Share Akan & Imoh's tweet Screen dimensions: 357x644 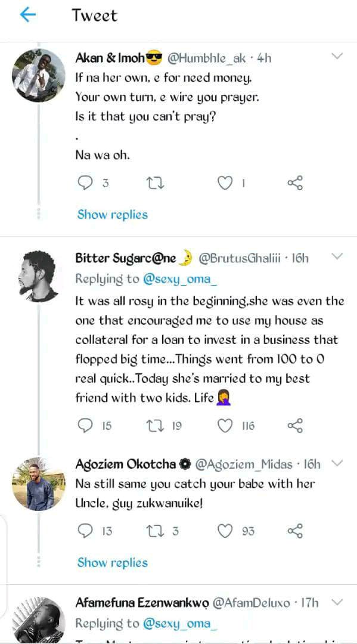pos(295,183)
